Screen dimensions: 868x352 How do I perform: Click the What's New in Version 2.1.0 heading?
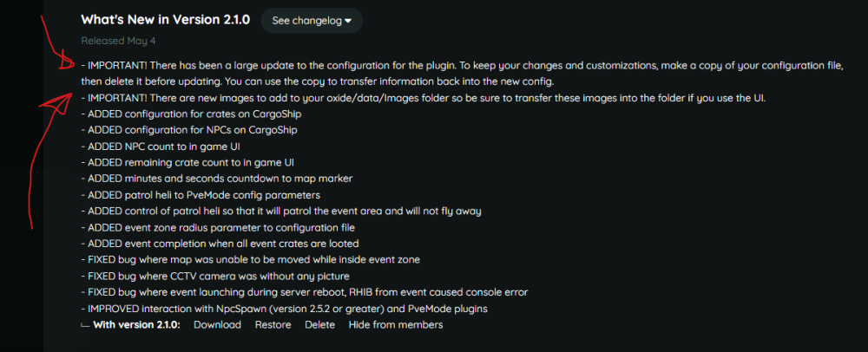pos(165,19)
